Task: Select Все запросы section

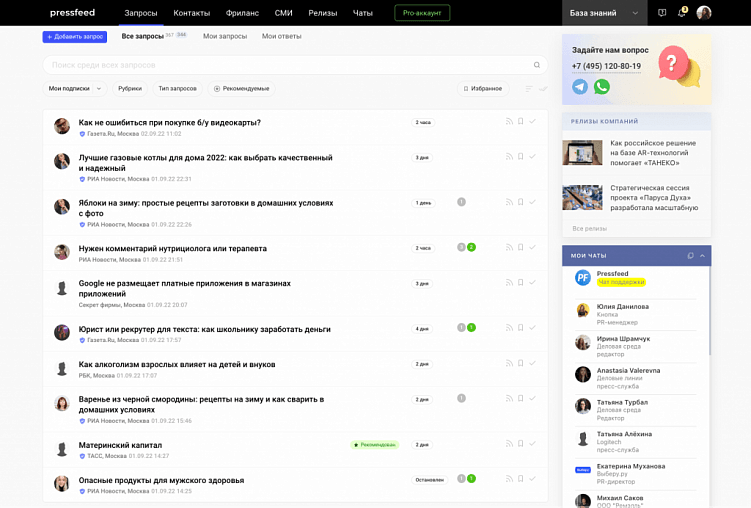Action: pyautogui.click(x=143, y=36)
